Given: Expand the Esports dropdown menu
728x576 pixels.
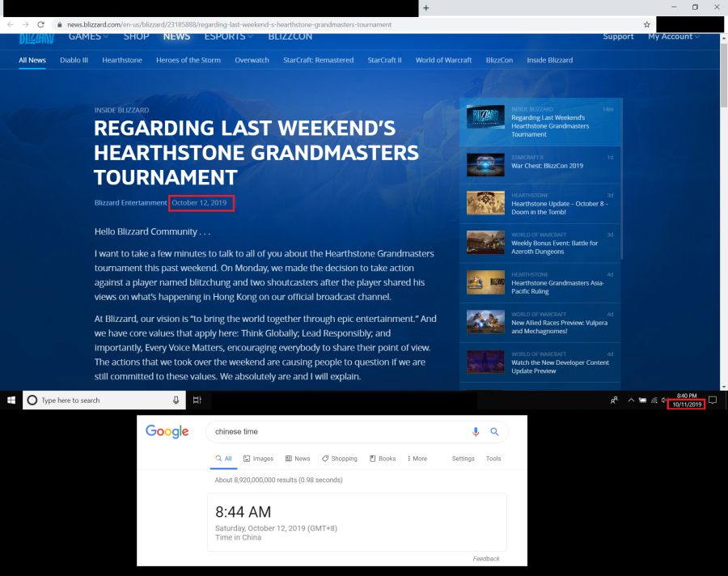Looking at the screenshot, I should click(228, 36).
